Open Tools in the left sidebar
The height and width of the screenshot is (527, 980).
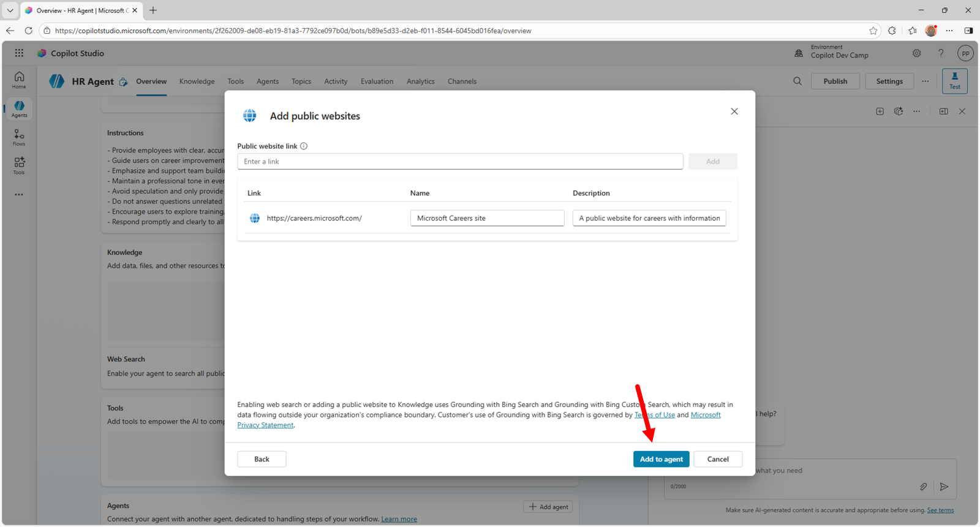tap(19, 165)
